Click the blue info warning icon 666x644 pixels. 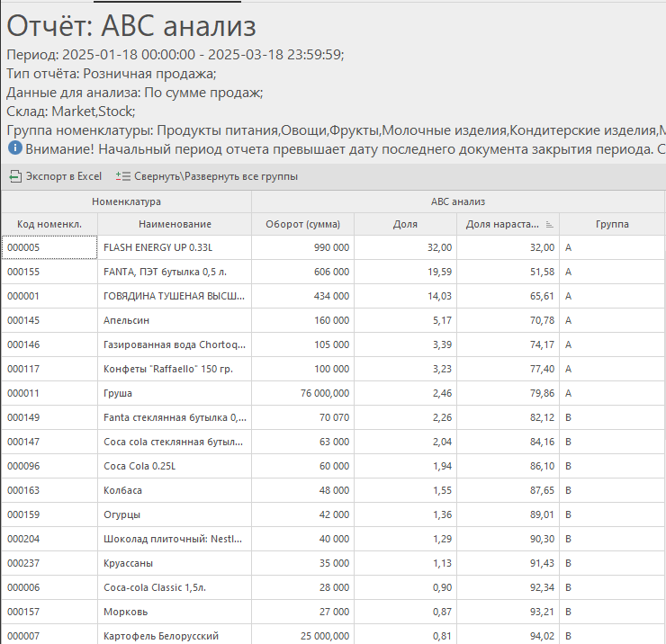(15, 148)
